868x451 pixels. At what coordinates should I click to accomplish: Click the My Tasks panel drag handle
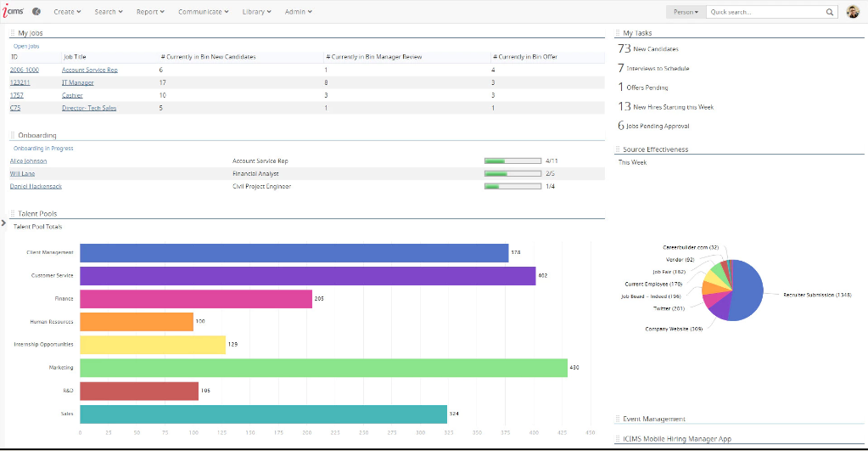618,33
